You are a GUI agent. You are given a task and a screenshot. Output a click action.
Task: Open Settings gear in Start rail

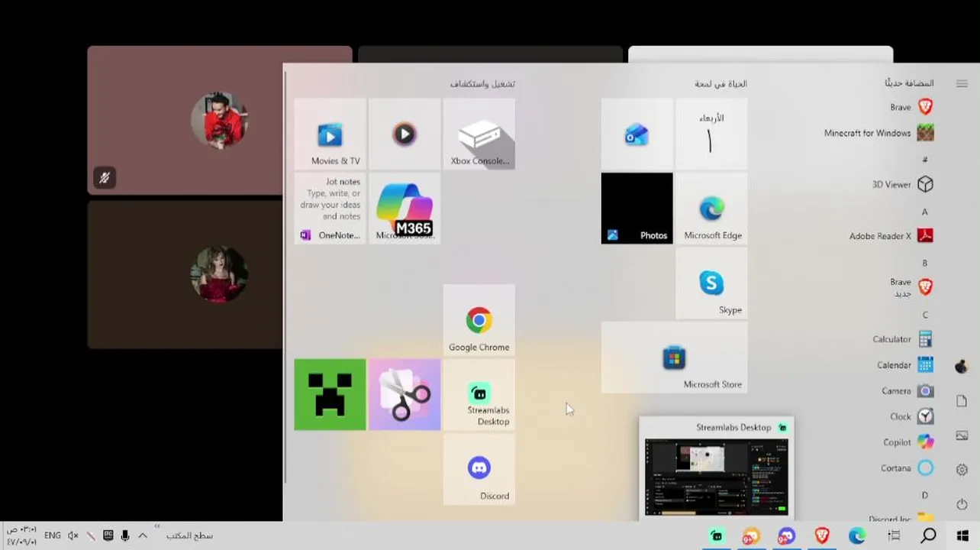[962, 470]
